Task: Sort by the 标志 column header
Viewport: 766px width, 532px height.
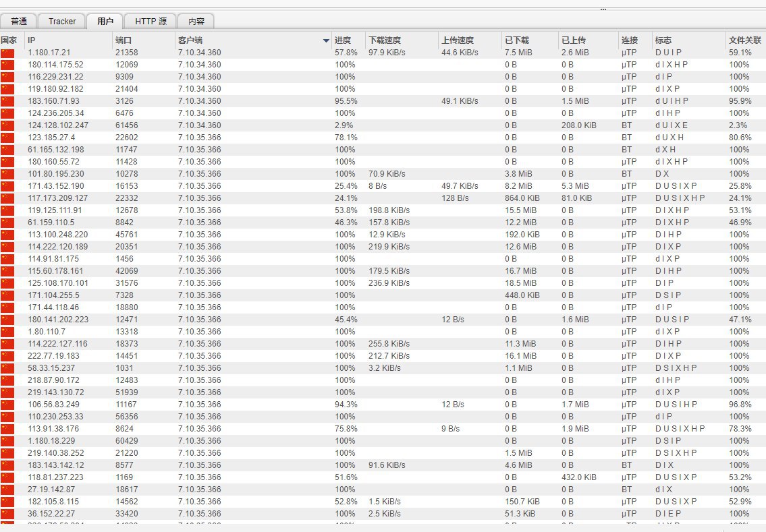Action: 663,40
